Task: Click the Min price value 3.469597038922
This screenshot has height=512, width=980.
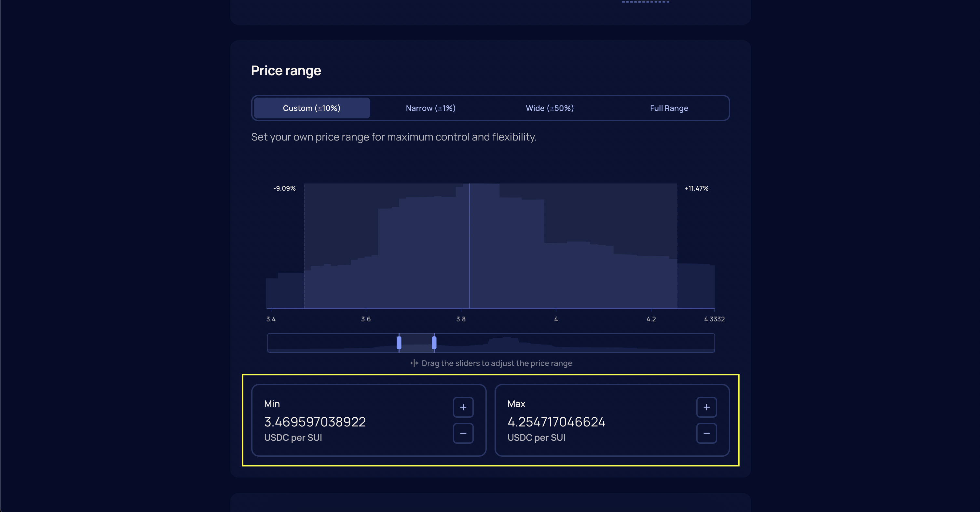Action: tap(315, 422)
